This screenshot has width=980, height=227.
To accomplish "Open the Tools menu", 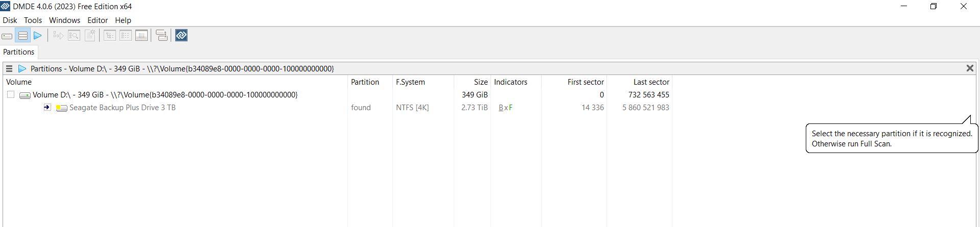I will point(33,20).
